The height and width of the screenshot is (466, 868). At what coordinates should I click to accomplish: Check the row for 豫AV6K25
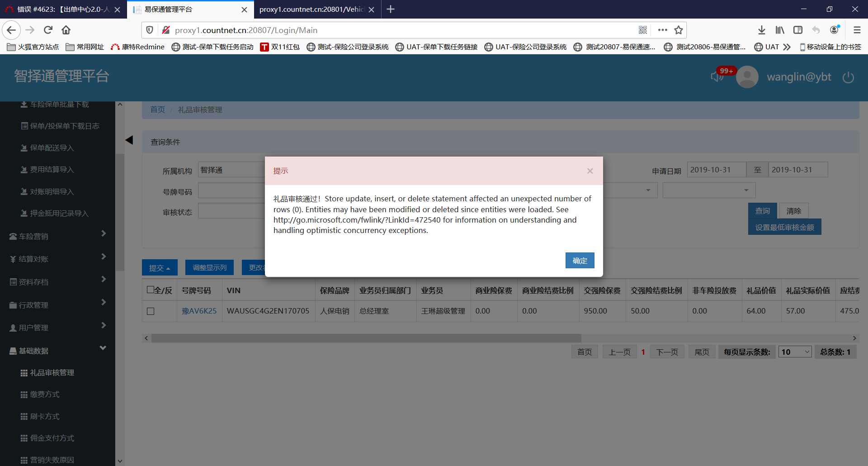(x=151, y=311)
